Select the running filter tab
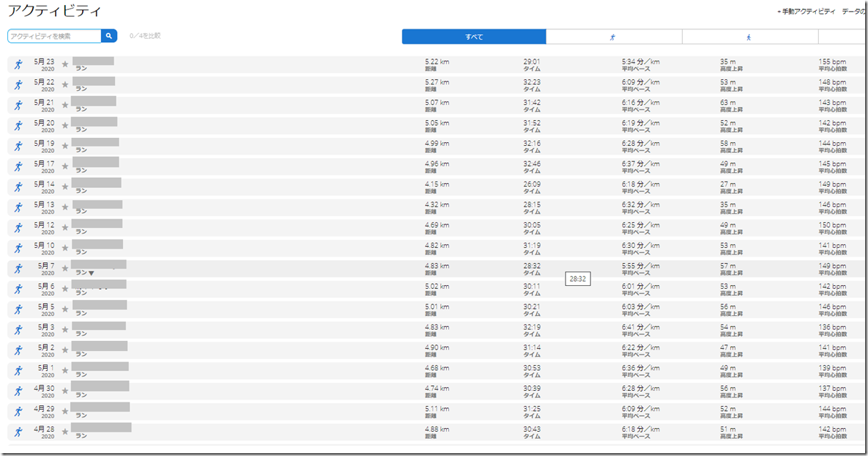The image size is (868, 456). 613,36
